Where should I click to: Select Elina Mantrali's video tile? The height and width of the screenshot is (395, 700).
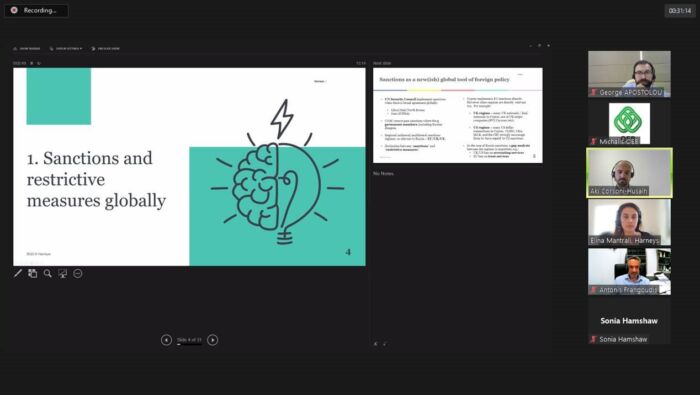click(x=629, y=222)
